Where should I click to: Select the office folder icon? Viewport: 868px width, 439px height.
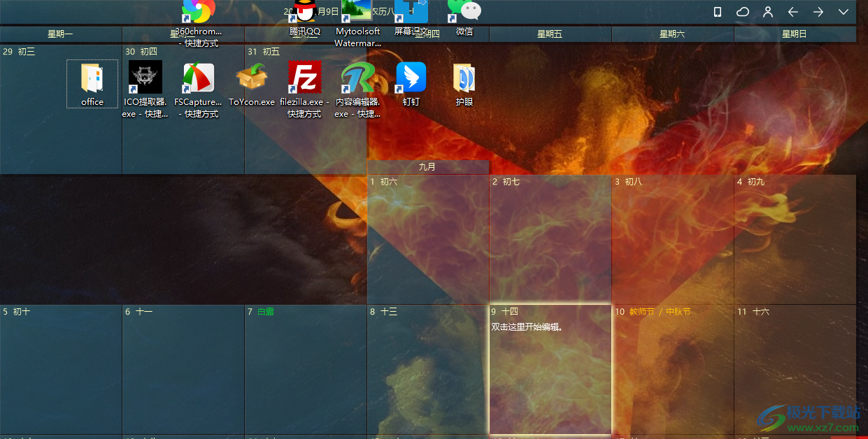pyautogui.click(x=92, y=78)
